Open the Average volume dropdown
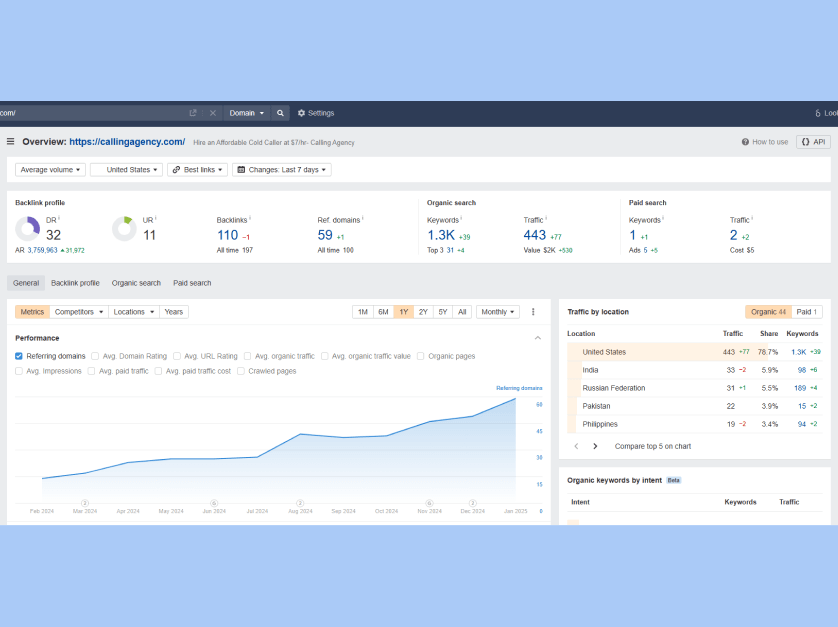 (x=50, y=170)
